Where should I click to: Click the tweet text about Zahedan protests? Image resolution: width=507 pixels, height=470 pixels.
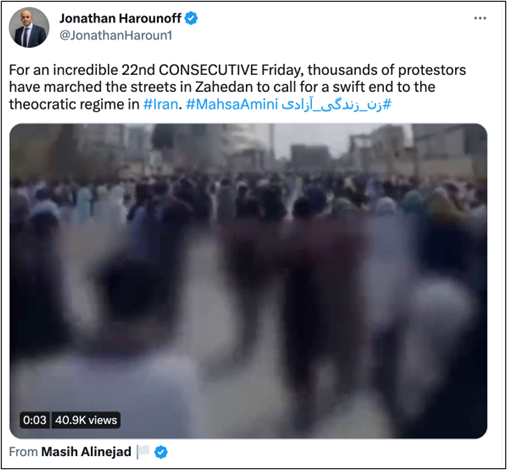tap(237, 87)
